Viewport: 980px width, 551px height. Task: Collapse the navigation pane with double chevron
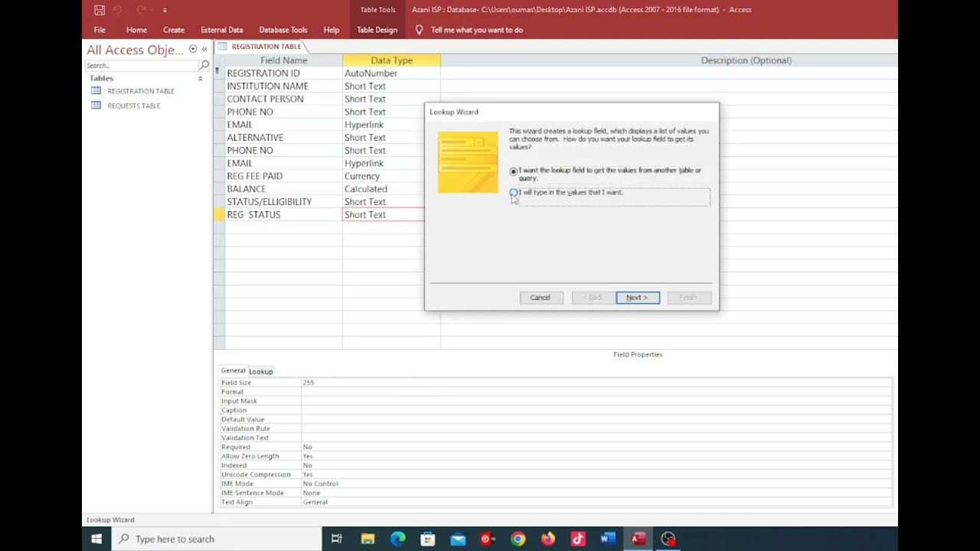(x=204, y=49)
